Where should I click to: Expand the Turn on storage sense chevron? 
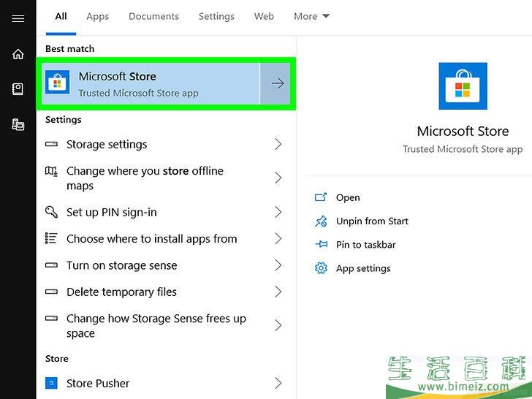click(x=278, y=265)
